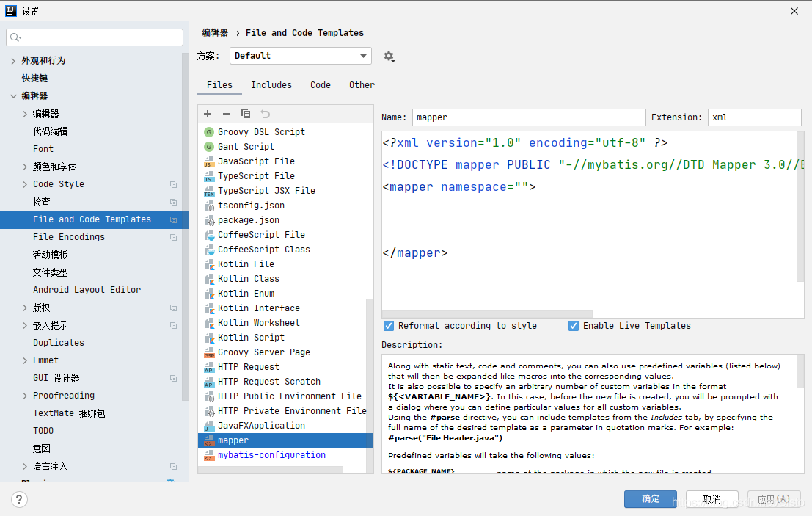812x516 pixels.
Task: Click the help question mark icon
Action: click(20, 499)
